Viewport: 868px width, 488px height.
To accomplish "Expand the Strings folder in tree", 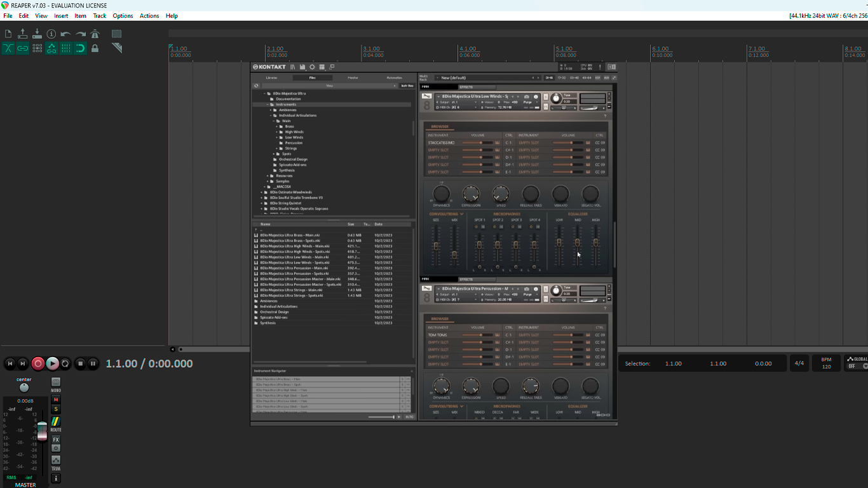I will point(278,149).
